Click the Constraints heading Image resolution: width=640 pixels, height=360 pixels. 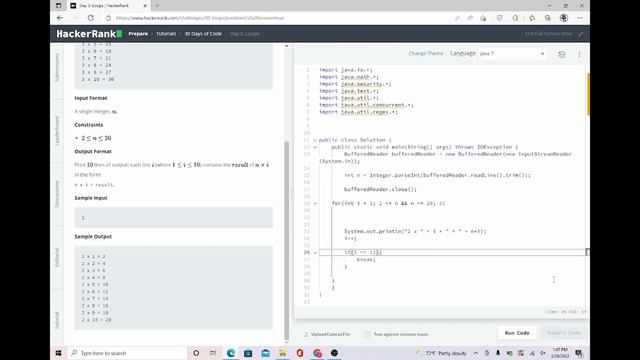[x=89, y=125]
